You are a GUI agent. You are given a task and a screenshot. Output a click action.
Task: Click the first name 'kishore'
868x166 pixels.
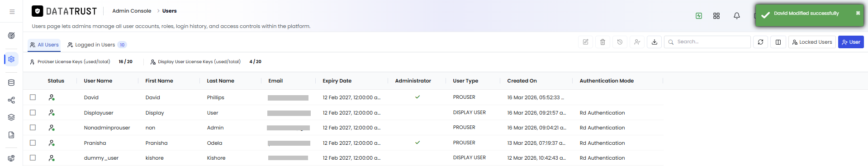tap(154, 158)
